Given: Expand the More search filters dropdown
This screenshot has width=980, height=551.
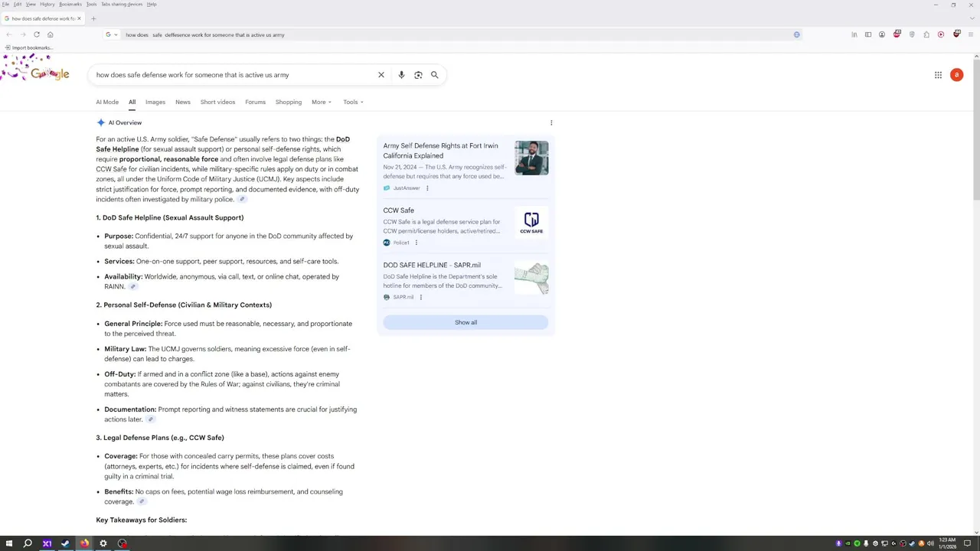Looking at the screenshot, I should (322, 102).
